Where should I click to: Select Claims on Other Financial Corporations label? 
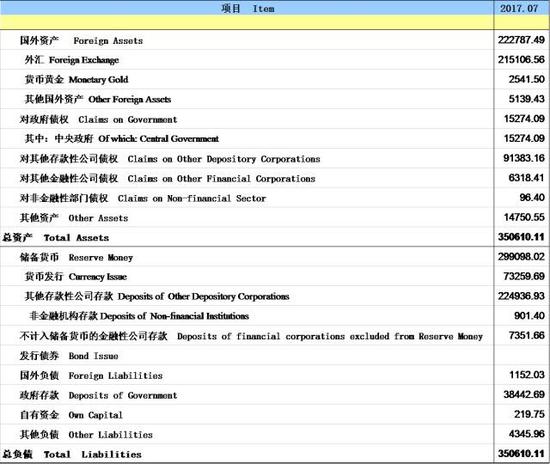[x=168, y=179]
